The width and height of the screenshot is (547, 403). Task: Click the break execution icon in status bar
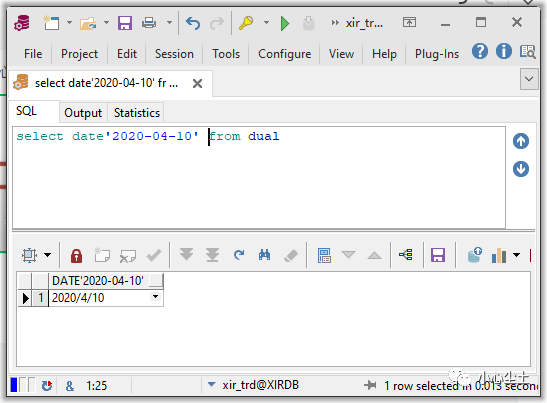click(47, 386)
